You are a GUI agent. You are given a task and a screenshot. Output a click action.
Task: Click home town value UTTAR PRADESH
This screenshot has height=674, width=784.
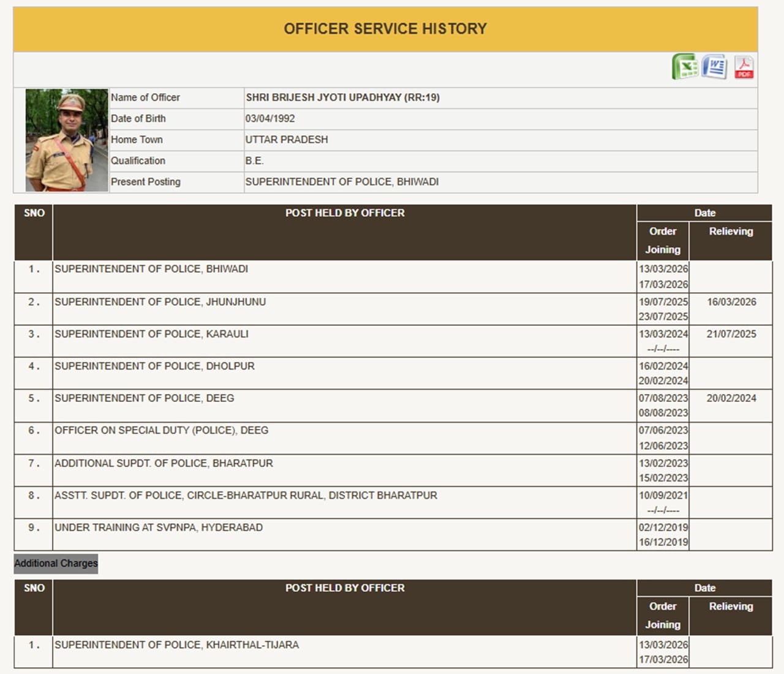[287, 140]
